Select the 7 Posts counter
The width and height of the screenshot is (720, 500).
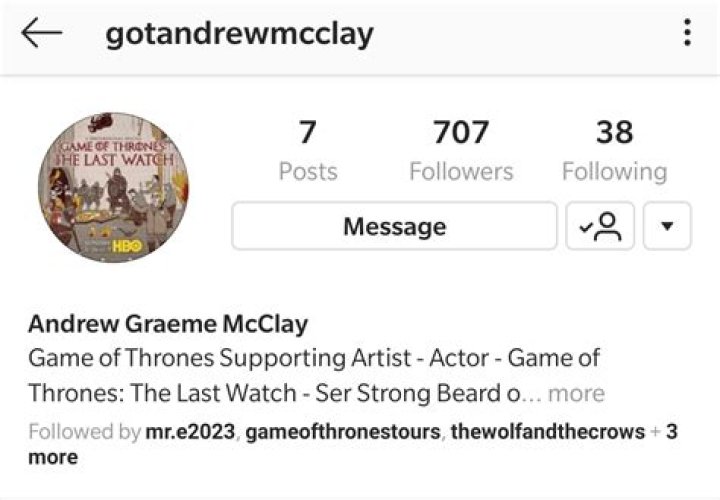pos(308,151)
